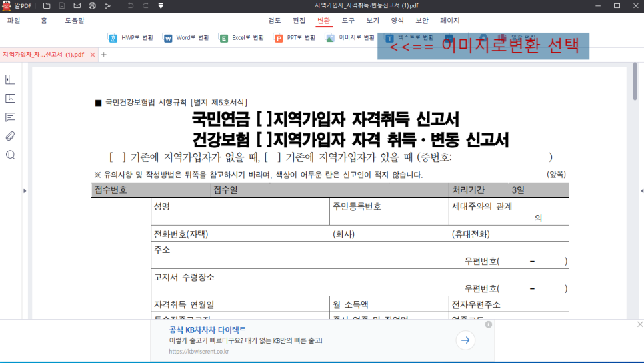Click the share icon in title bar
The image size is (644, 363).
[107, 6]
